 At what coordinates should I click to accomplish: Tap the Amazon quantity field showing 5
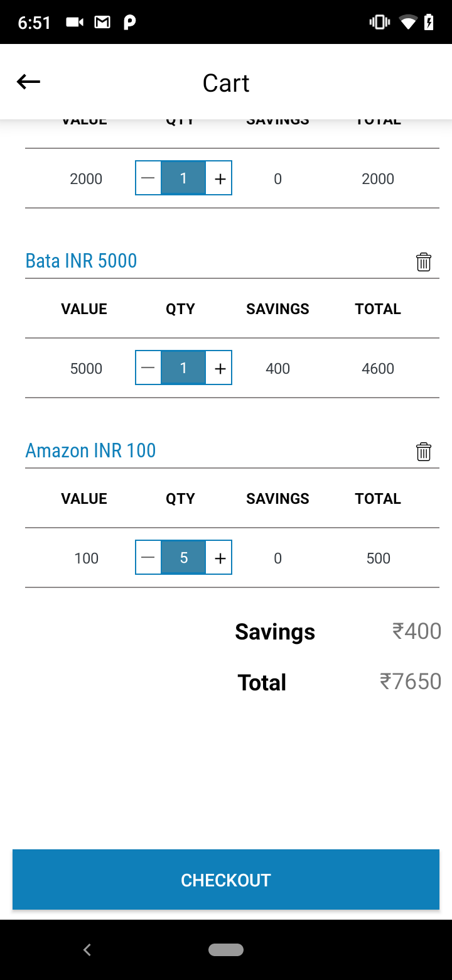(x=183, y=558)
